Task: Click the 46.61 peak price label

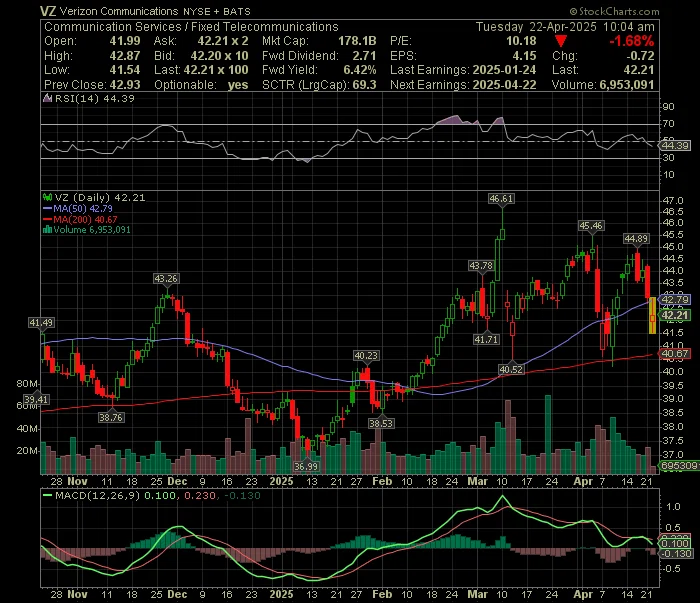Action: 501,199
